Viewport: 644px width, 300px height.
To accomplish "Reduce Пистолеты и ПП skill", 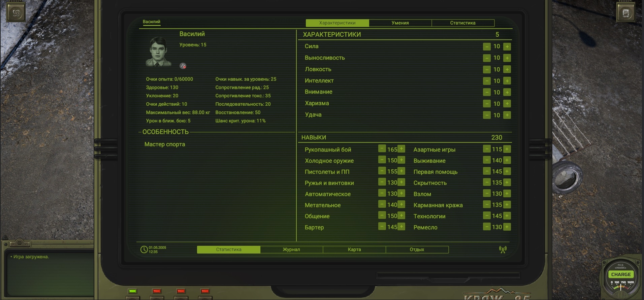I will pos(382,171).
